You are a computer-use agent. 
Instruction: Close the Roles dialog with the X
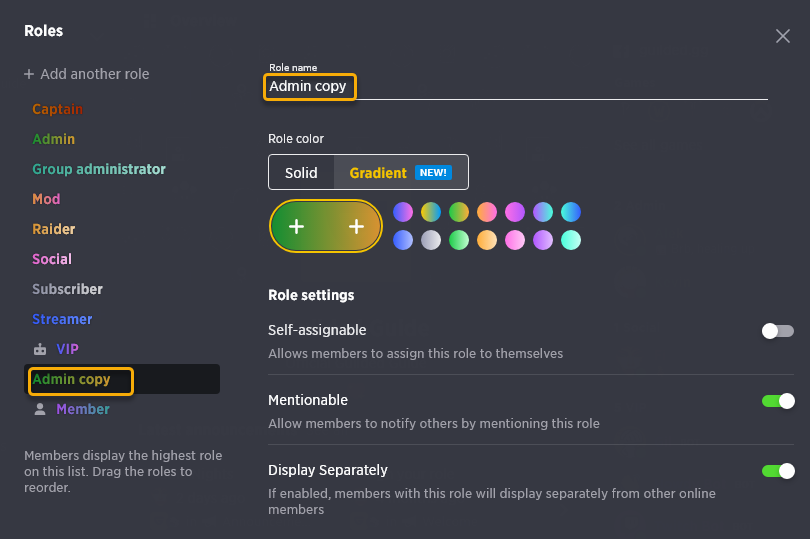coord(783,36)
